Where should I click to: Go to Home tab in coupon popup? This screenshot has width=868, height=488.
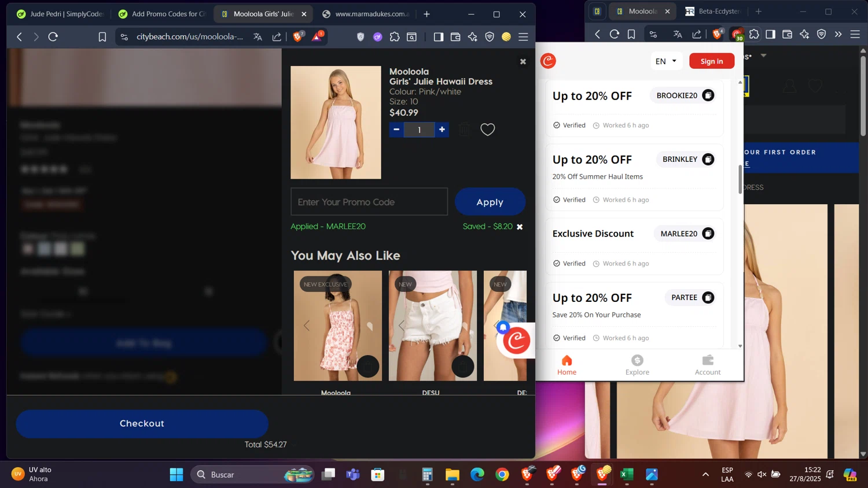pyautogui.click(x=567, y=365)
